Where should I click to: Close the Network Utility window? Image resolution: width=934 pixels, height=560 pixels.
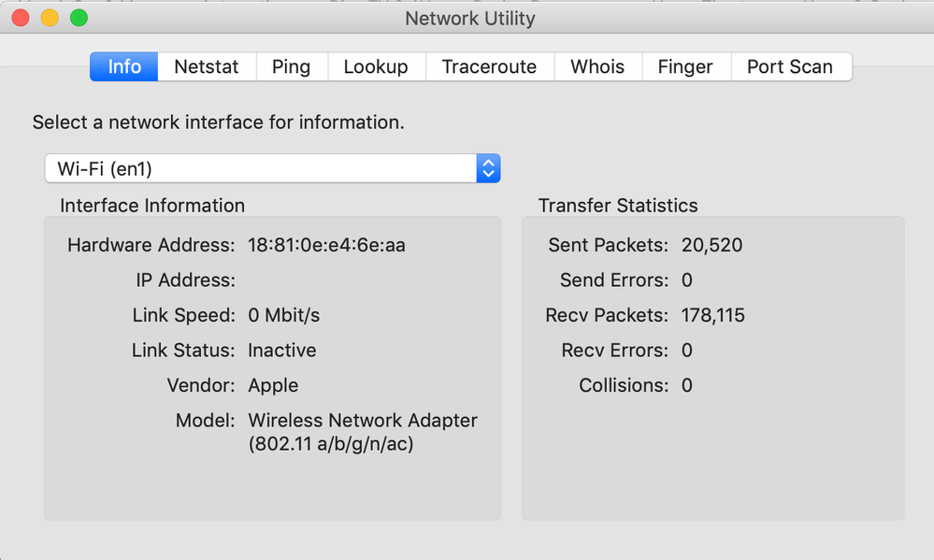tap(20, 18)
